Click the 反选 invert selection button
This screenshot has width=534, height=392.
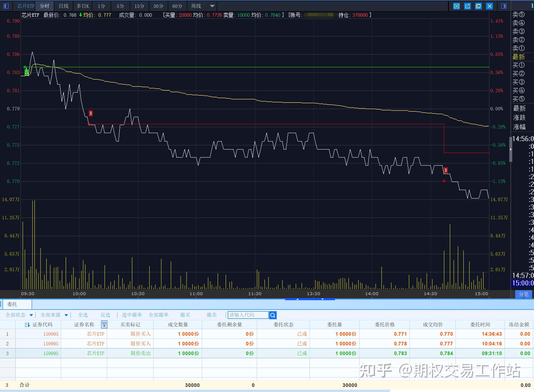click(x=105, y=315)
